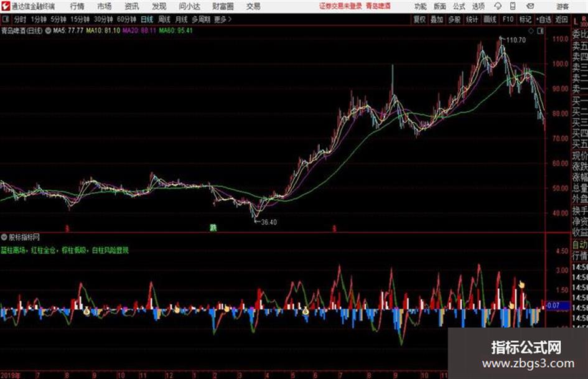Click the 通达信 red logo icon
Screen dimensions: 588x379
coord(5,6)
